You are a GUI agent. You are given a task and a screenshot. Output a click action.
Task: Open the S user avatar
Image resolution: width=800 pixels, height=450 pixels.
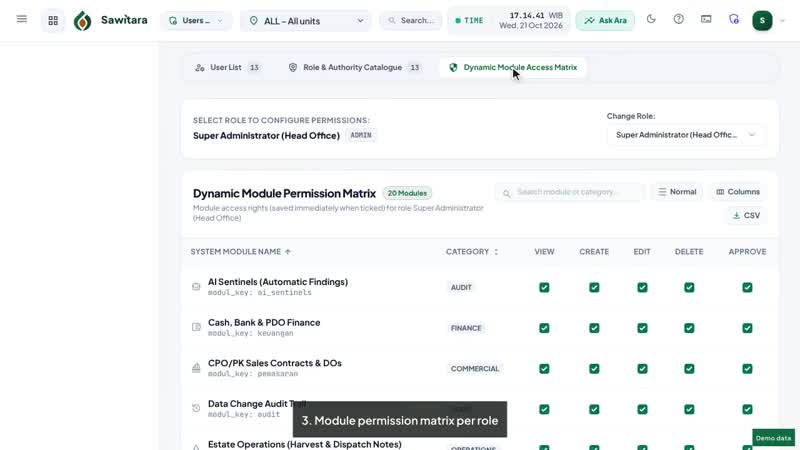pos(762,20)
